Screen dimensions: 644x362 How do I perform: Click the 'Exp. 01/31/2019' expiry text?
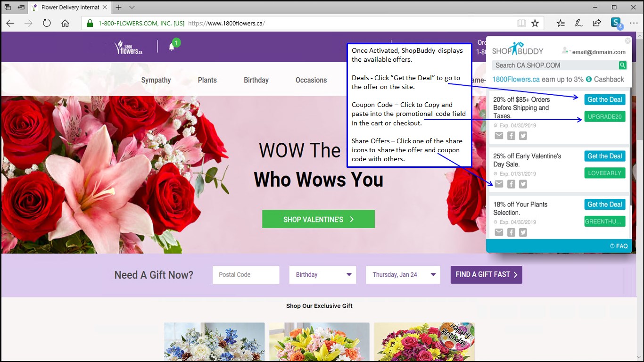[517, 174]
